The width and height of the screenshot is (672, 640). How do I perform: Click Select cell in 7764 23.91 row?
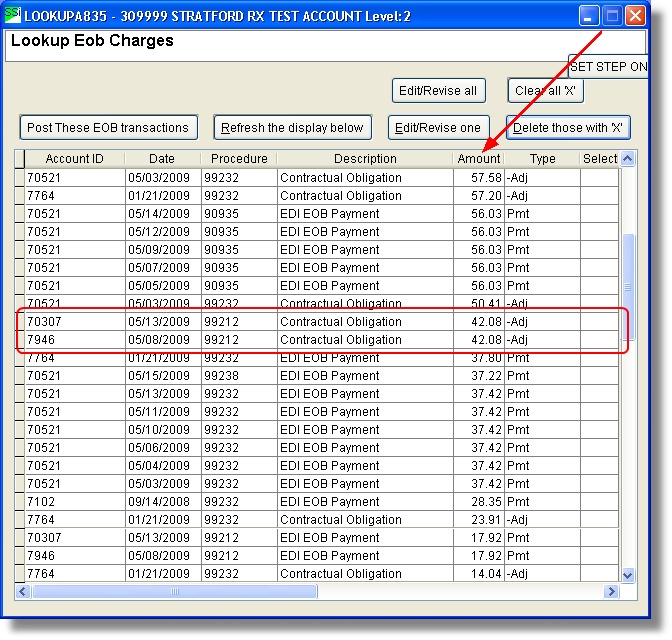coord(600,520)
